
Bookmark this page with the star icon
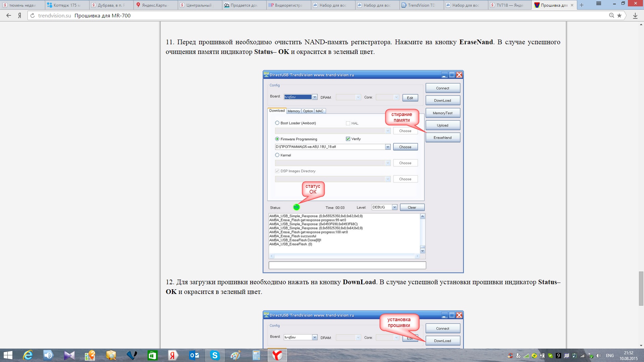coord(620,15)
